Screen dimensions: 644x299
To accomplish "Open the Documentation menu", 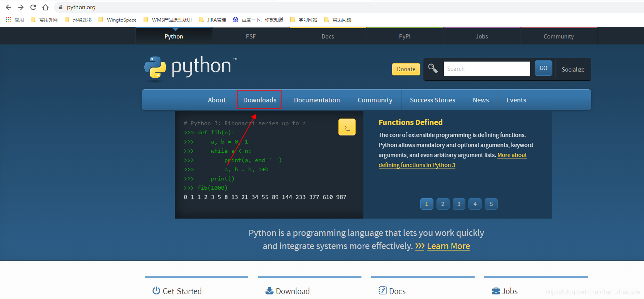I will coord(317,100).
